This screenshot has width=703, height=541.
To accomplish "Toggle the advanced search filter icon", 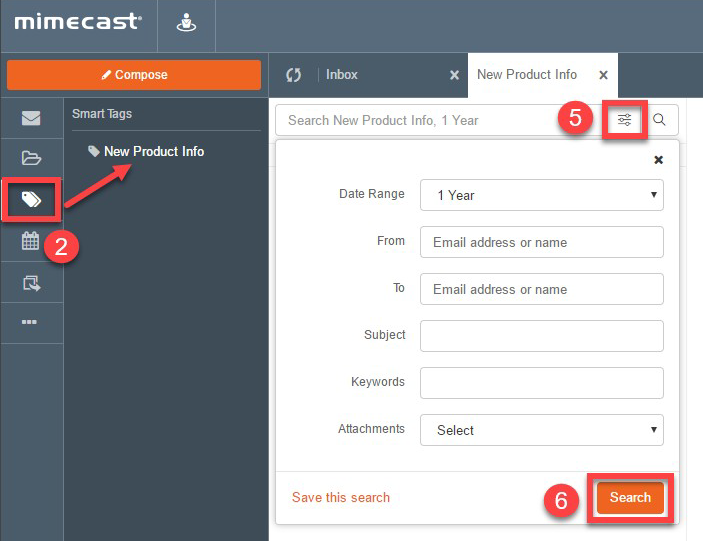I will 624,120.
